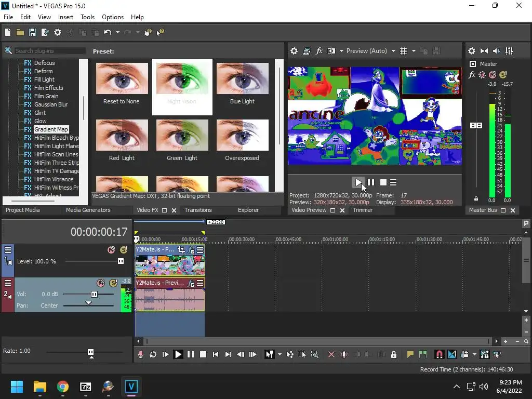Click Downmix Output icon in Master Bus
532x399 pixels.
coord(484,51)
